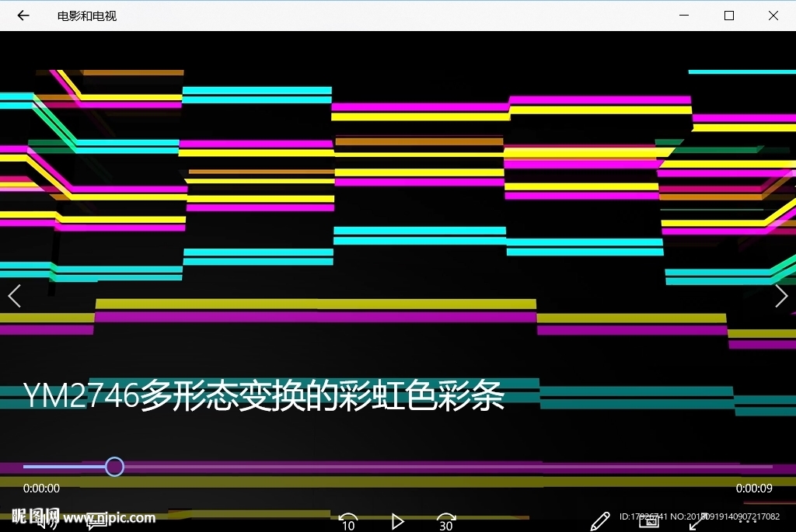Jump to the middle of the seek bar
The width and height of the screenshot is (796, 532).
pos(398,467)
